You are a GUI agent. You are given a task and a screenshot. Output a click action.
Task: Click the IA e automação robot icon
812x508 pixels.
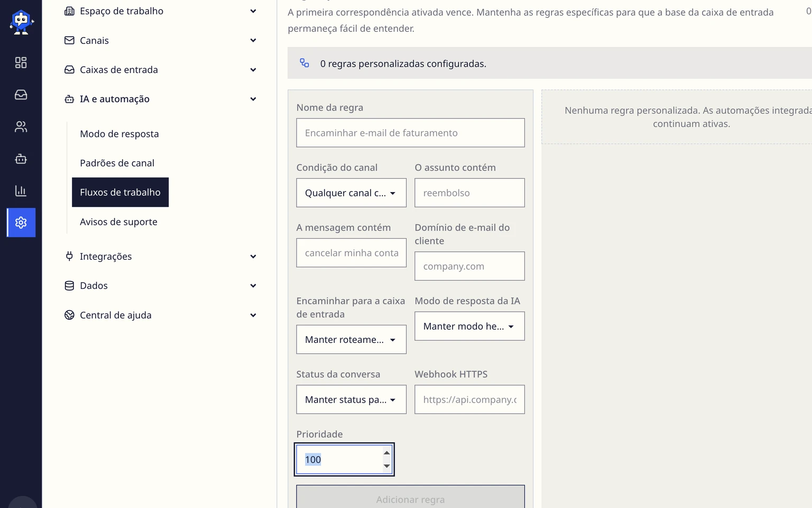69,99
